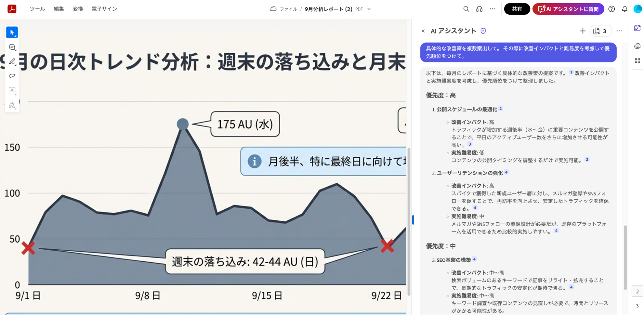This screenshot has width=644, height=315.
Task: Open the top bar ellipsis menu
Action: (492, 9)
